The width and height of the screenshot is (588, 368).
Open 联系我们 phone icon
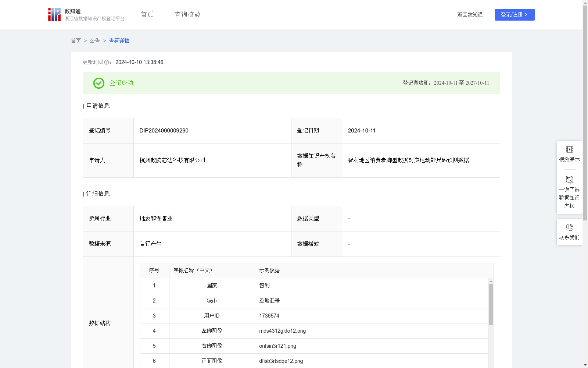[569, 228]
